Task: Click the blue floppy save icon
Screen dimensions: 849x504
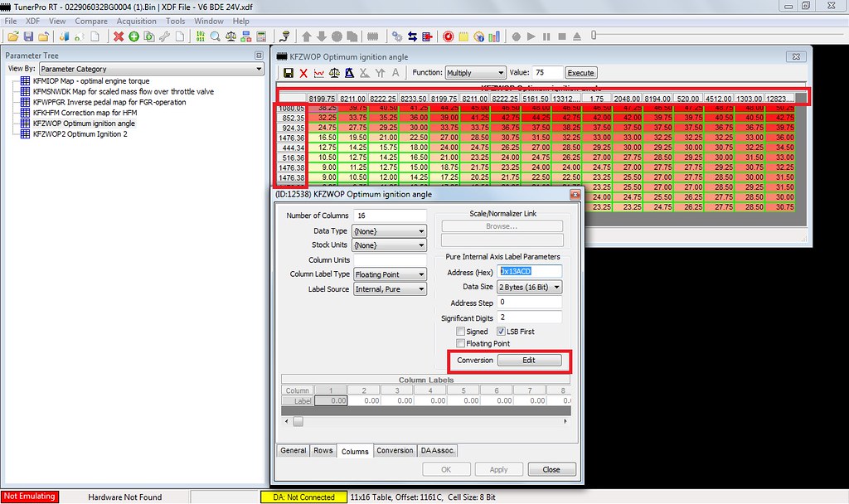Action: 29,36
